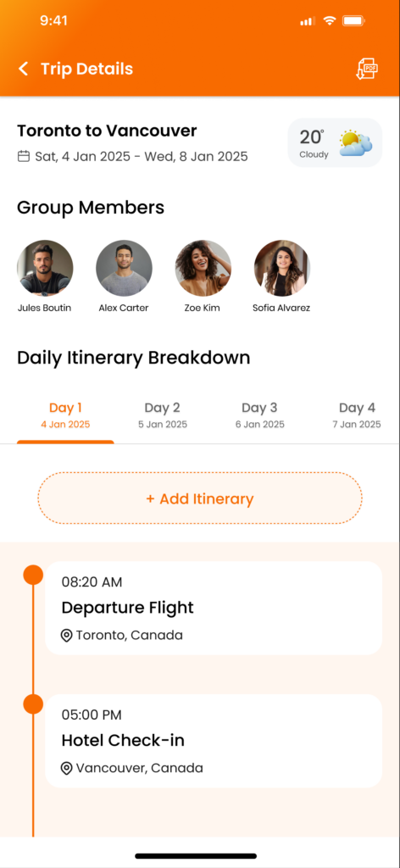The width and height of the screenshot is (400, 868).
Task: Select the Day 4 tab
Action: tap(357, 415)
